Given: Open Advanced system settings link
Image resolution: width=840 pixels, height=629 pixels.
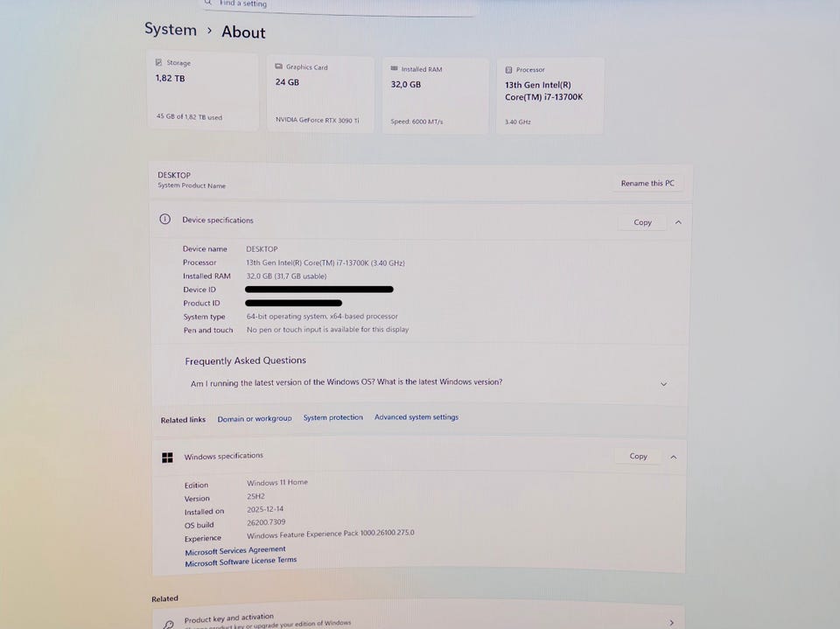Looking at the screenshot, I should tap(416, 416).
